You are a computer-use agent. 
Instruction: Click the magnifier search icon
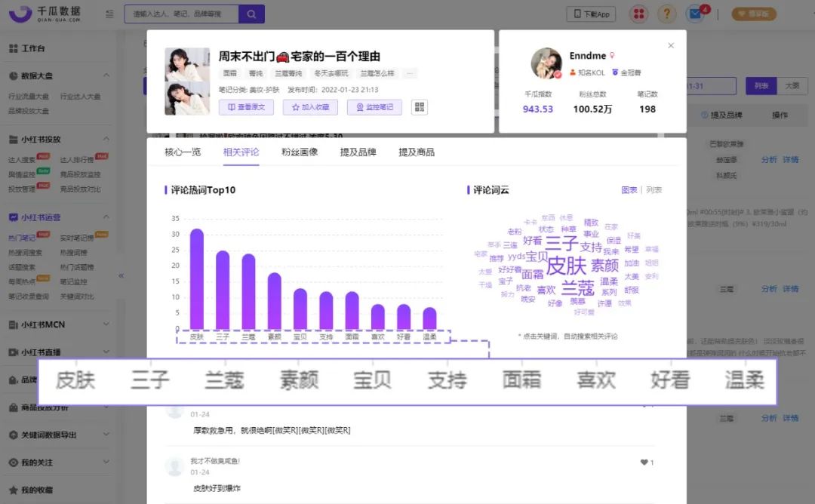tap(251, 14)
